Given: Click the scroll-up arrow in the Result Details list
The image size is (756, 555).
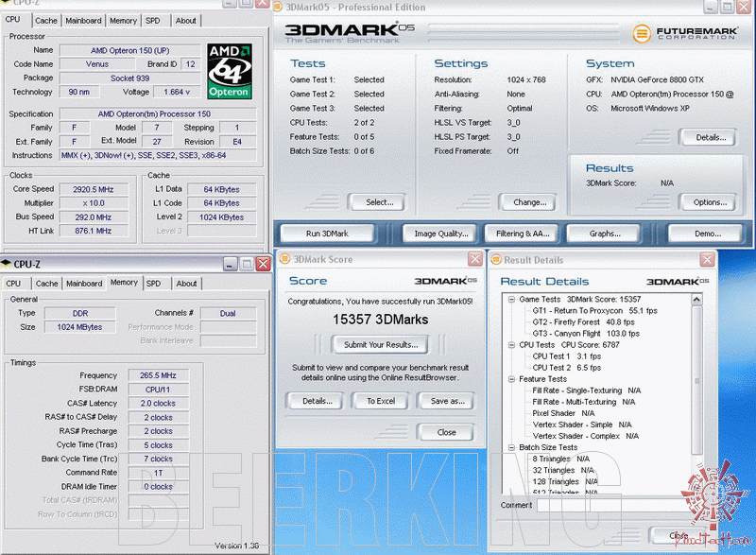Looking at the screenshot, I should tap(697, 300).
